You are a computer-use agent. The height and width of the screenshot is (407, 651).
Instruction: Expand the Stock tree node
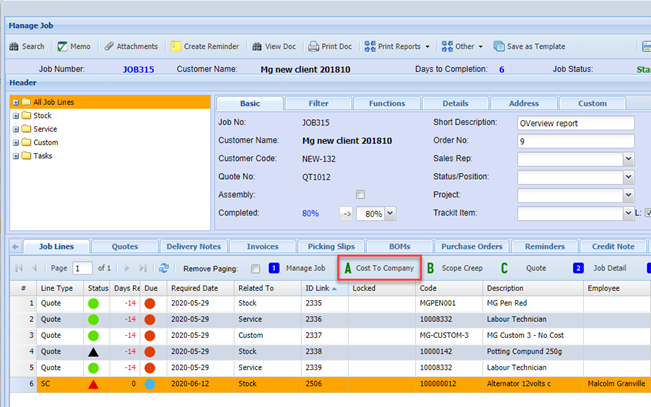pyautogui.click(x=16, y=116)
